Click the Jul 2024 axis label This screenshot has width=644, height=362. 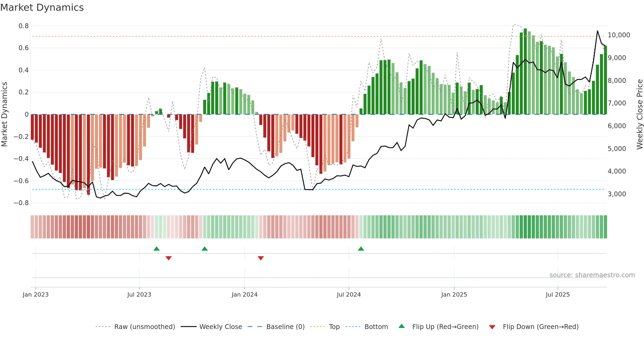click(349, 294)
